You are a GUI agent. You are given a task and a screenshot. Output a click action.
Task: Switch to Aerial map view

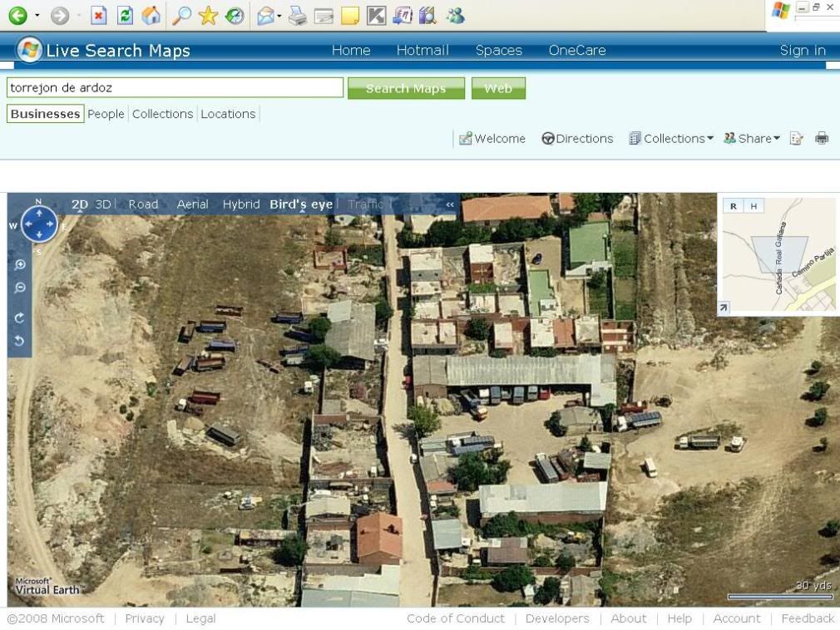coord(192,204)
